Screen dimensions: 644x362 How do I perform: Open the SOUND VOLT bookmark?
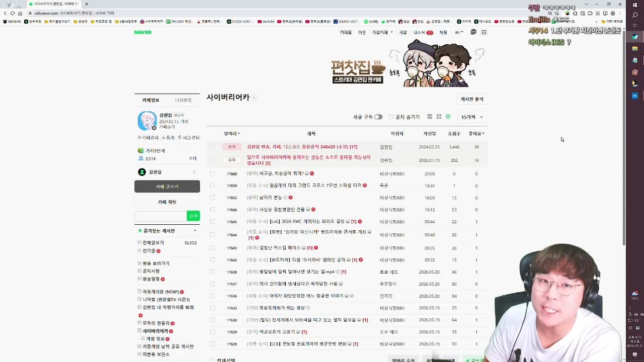(x=346, y=22)
